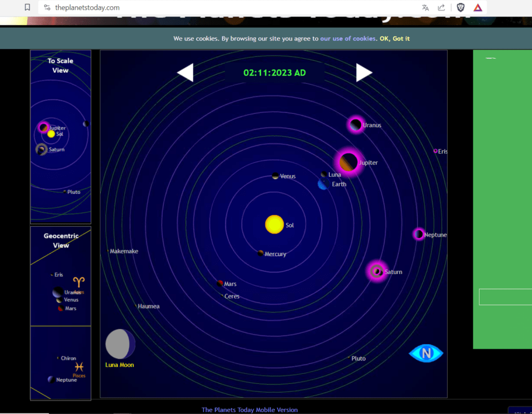Screen dimensions: 532x414
Task: Select the red Mars planet icon
Action: point(220,283)
